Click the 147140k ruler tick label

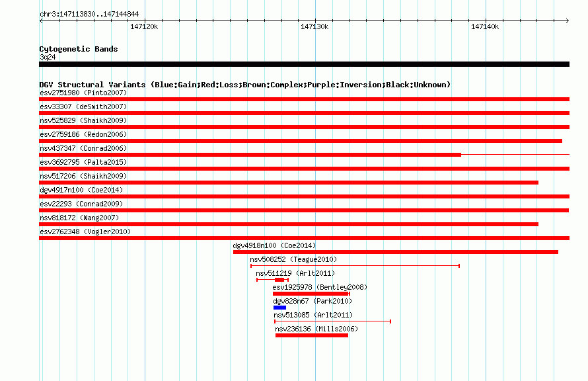(485, 27)
